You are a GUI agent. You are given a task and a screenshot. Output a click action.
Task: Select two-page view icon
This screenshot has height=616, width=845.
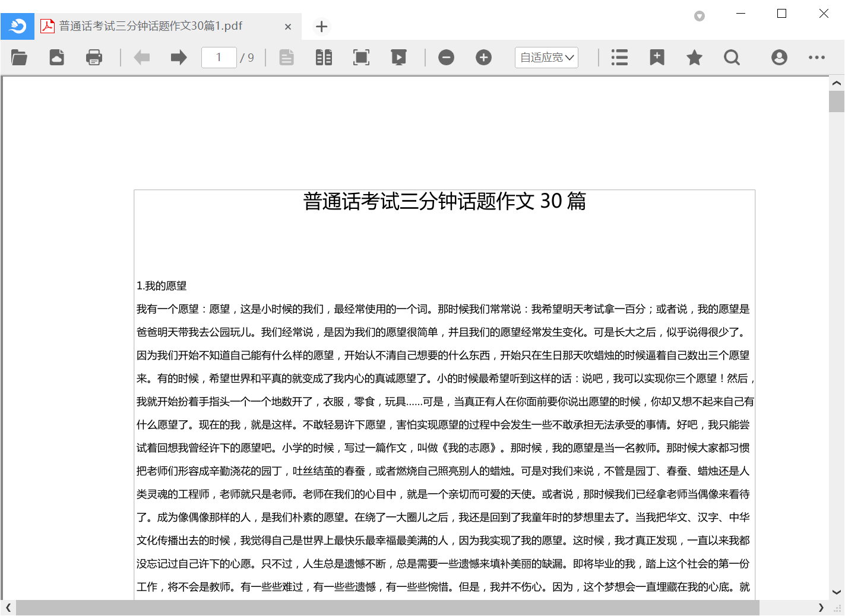324,58
